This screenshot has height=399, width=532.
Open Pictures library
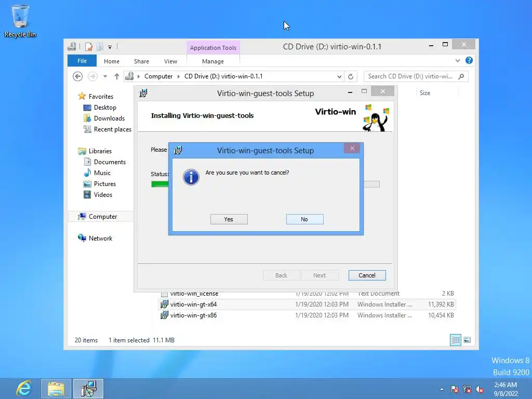pos(105,183)
